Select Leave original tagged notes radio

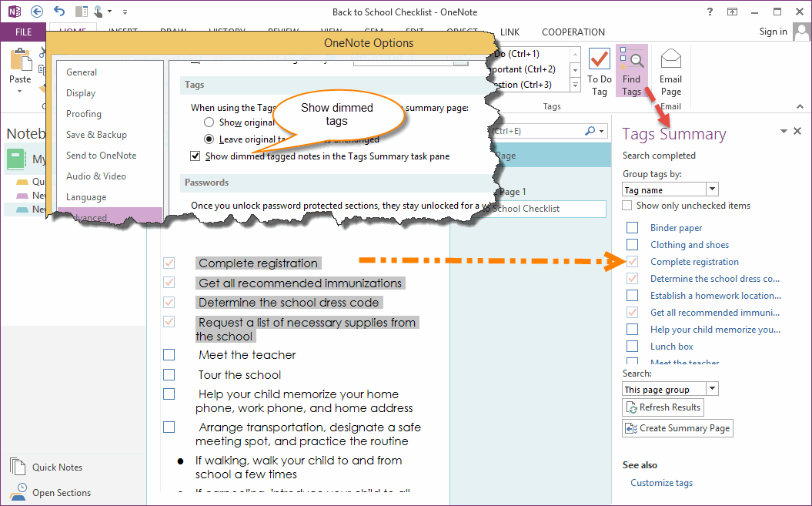209,139
